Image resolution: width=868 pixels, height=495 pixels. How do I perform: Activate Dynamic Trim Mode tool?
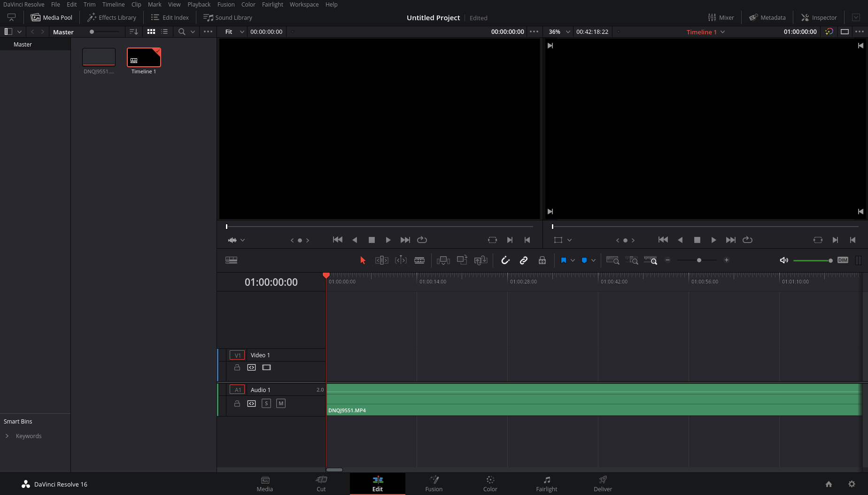click(x=401, y=260)
